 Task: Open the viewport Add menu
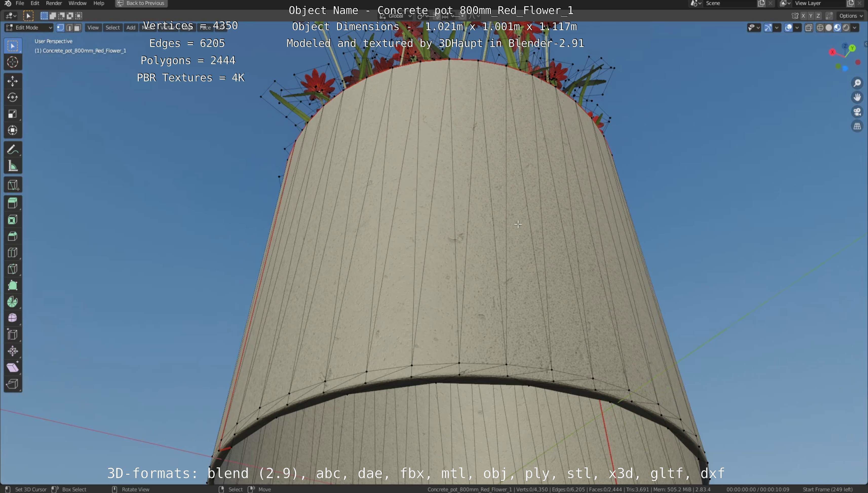(131, 28)
